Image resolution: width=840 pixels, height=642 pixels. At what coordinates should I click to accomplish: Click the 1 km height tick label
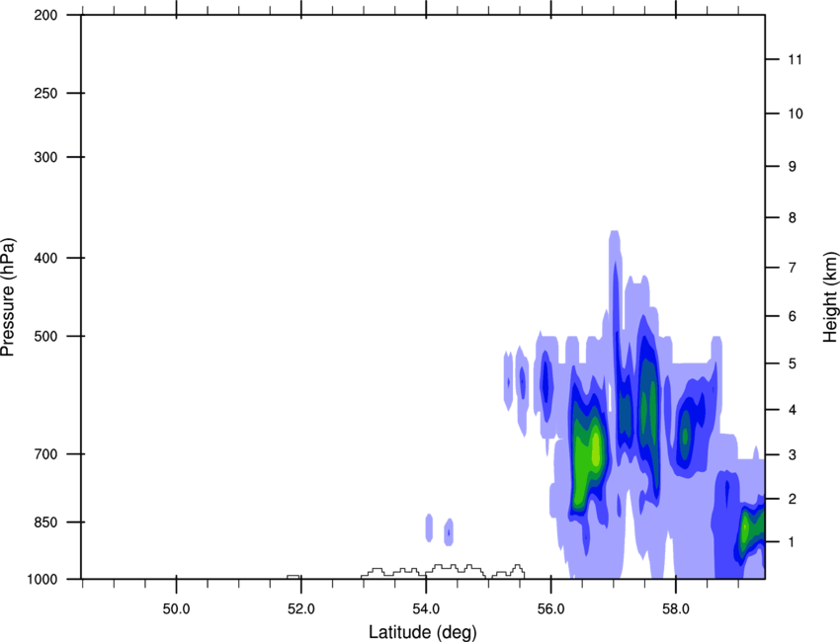(793, 542)
